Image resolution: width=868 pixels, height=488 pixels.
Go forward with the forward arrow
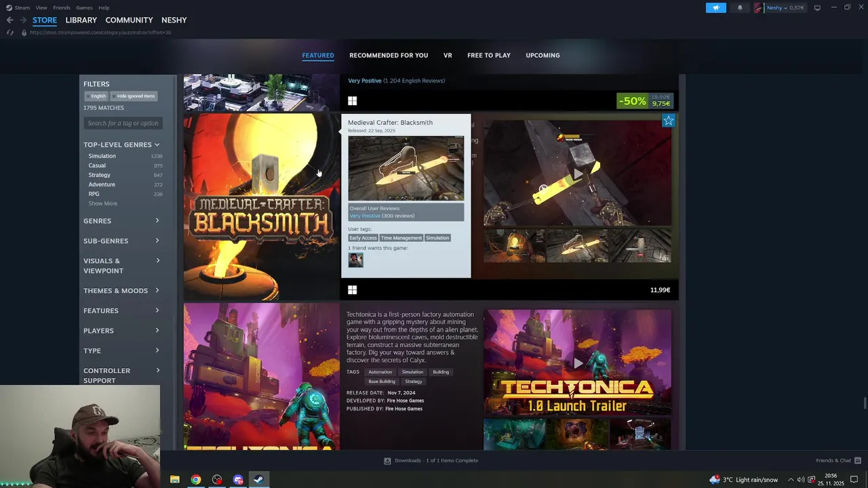tap(23, 20)
